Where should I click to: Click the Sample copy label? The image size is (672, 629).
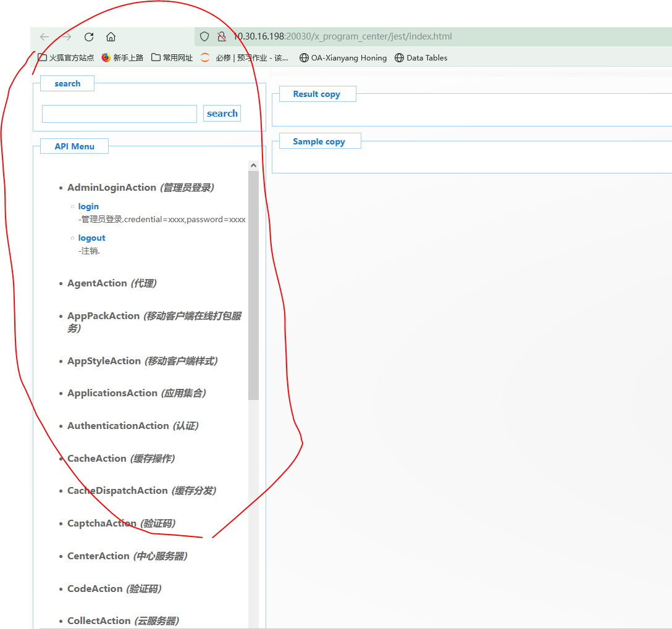(319, 142)
